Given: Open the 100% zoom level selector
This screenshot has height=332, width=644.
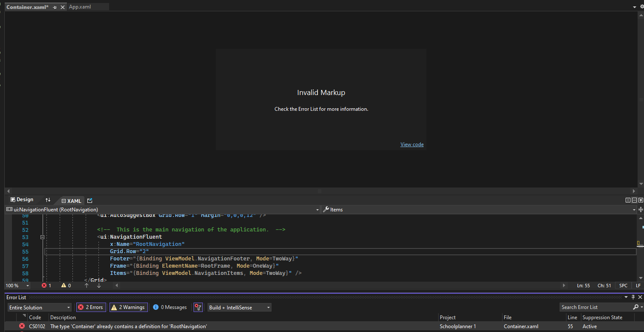Looking at the screenshot, I should [x=16, y=286].
